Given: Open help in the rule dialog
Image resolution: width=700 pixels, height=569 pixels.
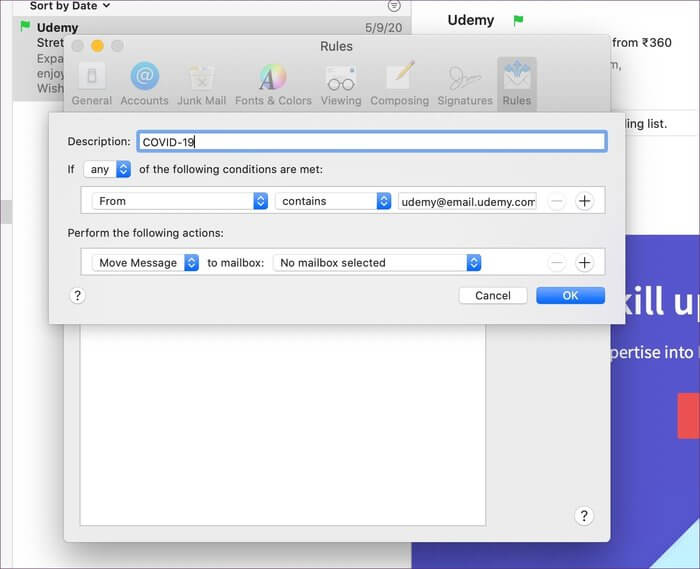Looking at the screenshot, I should (78, 295).
